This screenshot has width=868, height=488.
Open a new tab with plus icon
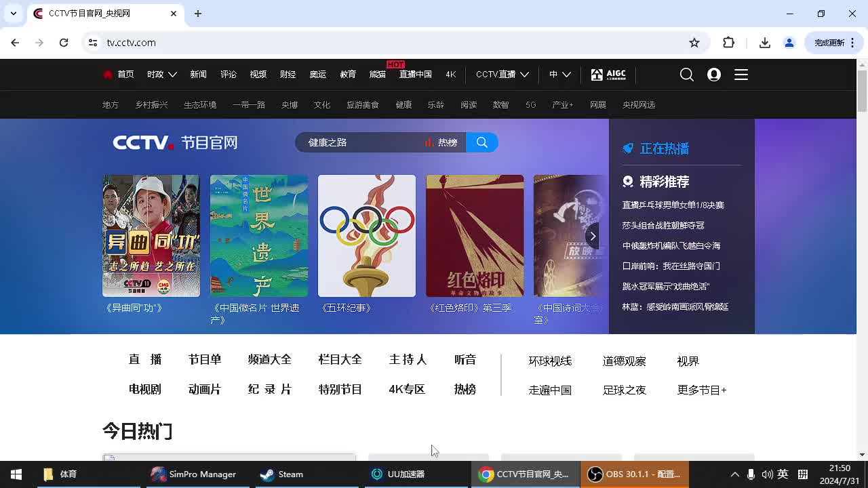(x=198, y=14)
